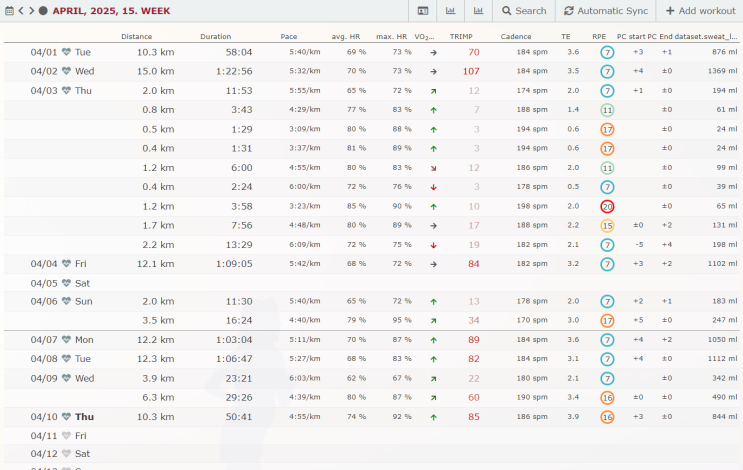This screenshot has height=470, width=743.
Task: Click the Add workout button
Action: [700, 11]
